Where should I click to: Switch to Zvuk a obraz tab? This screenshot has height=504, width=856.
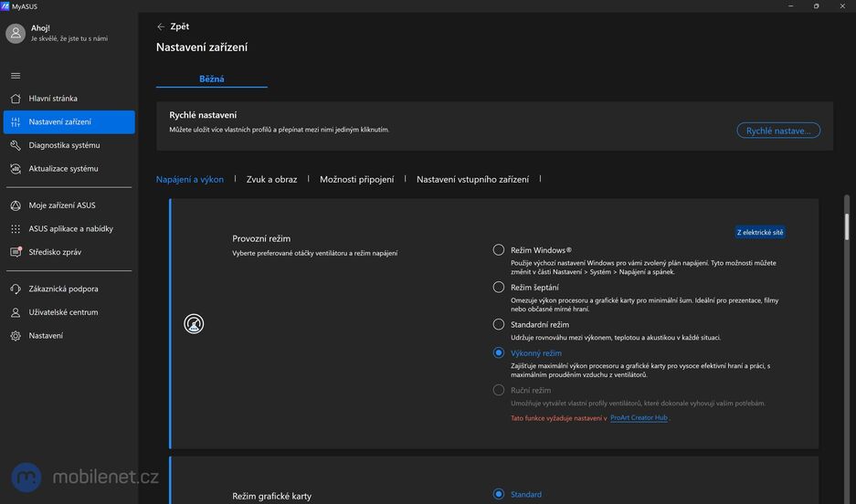pyautogui.click(x=271, y=180)
